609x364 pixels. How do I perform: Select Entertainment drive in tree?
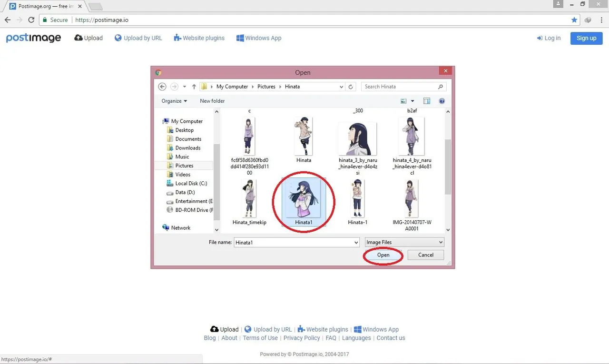(x=190, y=201)
